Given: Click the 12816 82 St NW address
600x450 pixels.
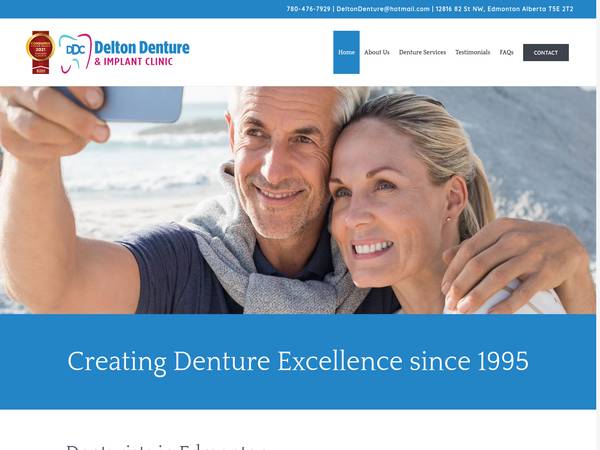Looking at the screenshot, I should tap(504, 9).
